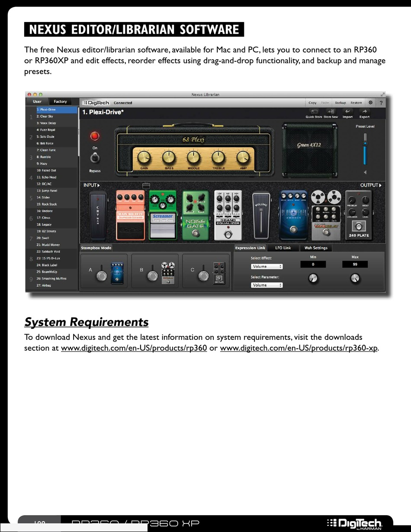
Task: Click the plate reverb thumbnail in stompbox C
Action: coord(218,273)
